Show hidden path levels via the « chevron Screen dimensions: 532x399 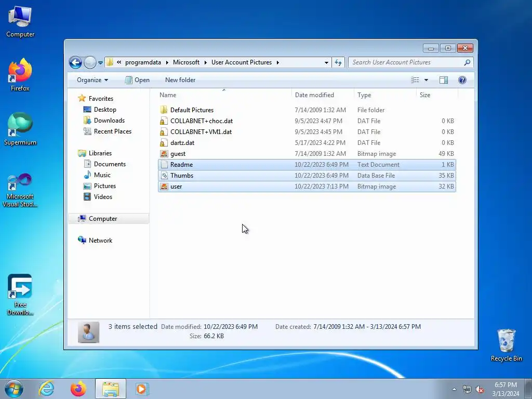click(119, 62)
